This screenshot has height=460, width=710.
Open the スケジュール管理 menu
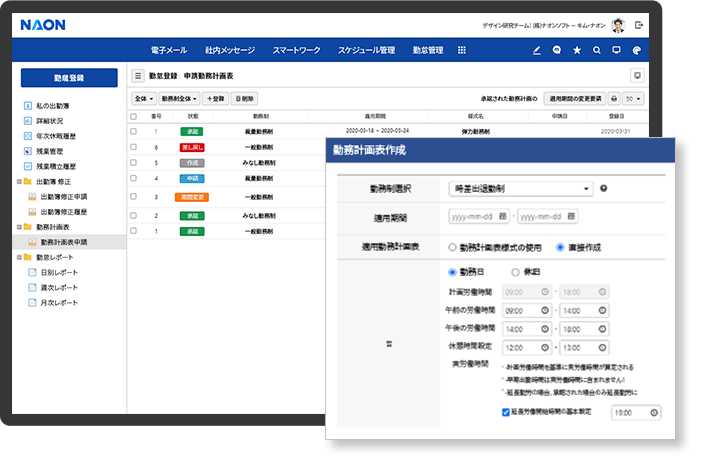point(366,50)
